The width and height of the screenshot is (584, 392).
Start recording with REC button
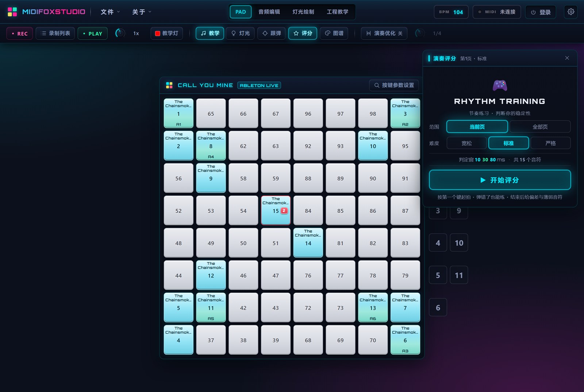(19, 33)
